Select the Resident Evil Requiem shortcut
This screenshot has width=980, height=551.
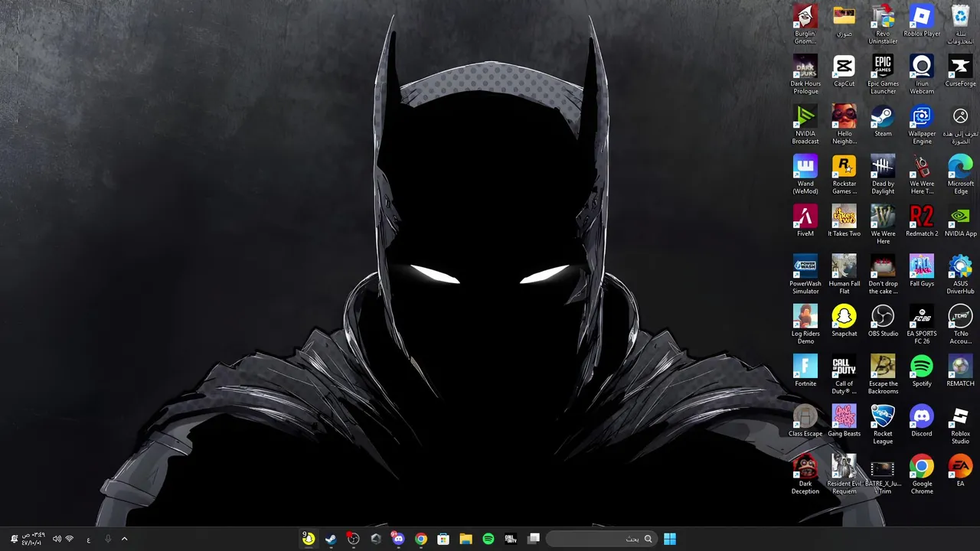tap(844, 474)
